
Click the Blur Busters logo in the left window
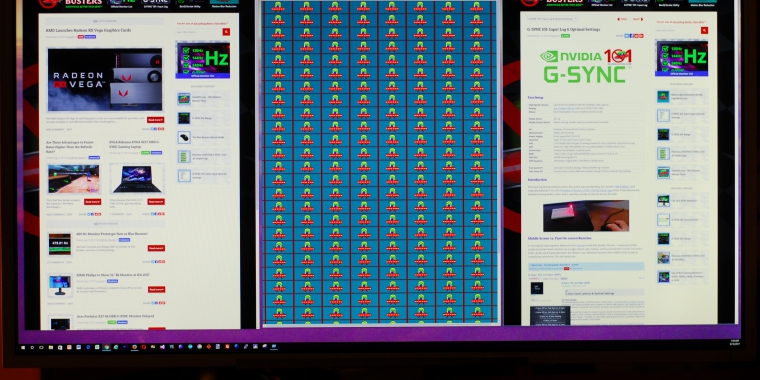click(72, 3)
